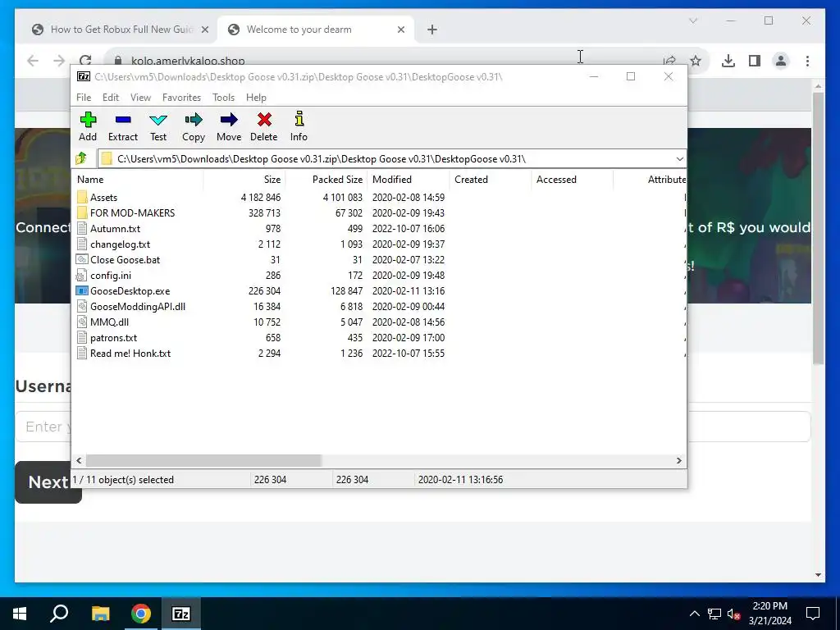This screenshot has width=840, height=630.
Task: Click Chrome page vertical scrollbar thumb
Action: point(818,230)
